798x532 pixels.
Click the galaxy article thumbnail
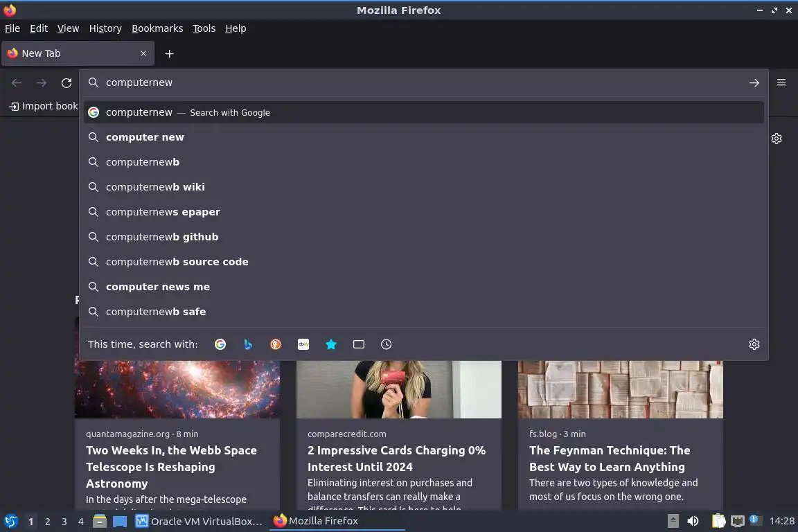pyautogui.click(x=177, y=389)
